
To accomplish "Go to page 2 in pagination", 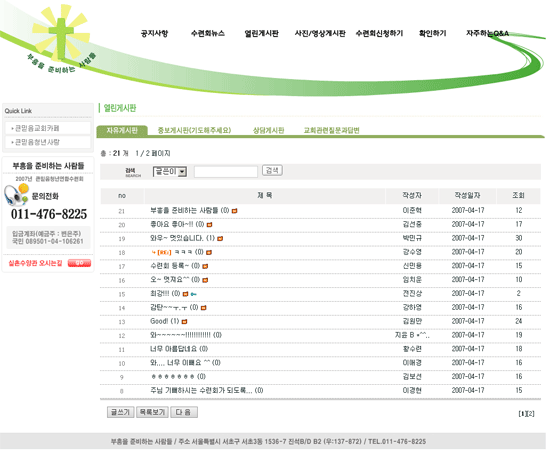I will (x=531, y=414).
